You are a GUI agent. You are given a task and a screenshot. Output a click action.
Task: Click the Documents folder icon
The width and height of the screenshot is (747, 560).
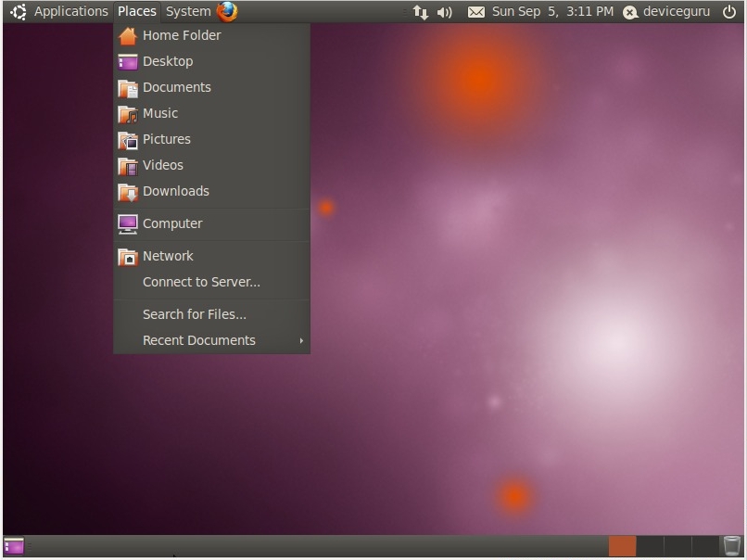coord(128,88)
